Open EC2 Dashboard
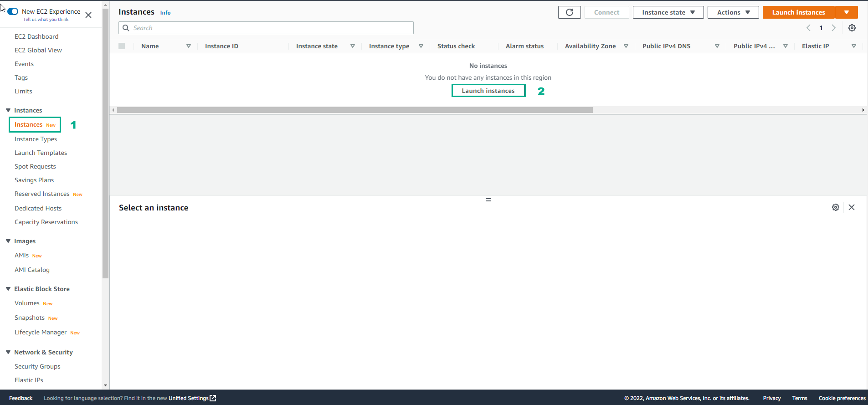Viewport: 868px width, 405px height. click(36, 36)
